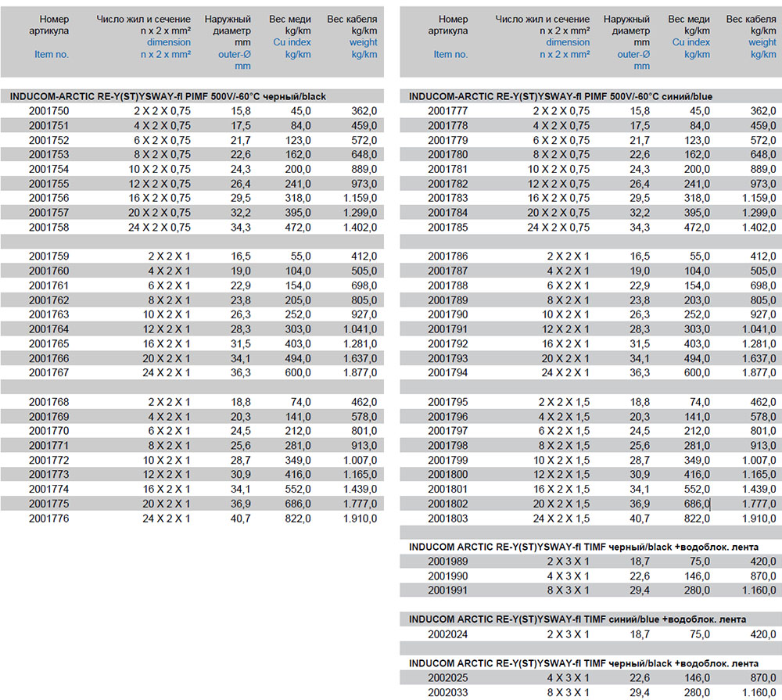This screenshot has width=782, height=700.
Task: Click the black cable section heading
Action: (168, 96)
